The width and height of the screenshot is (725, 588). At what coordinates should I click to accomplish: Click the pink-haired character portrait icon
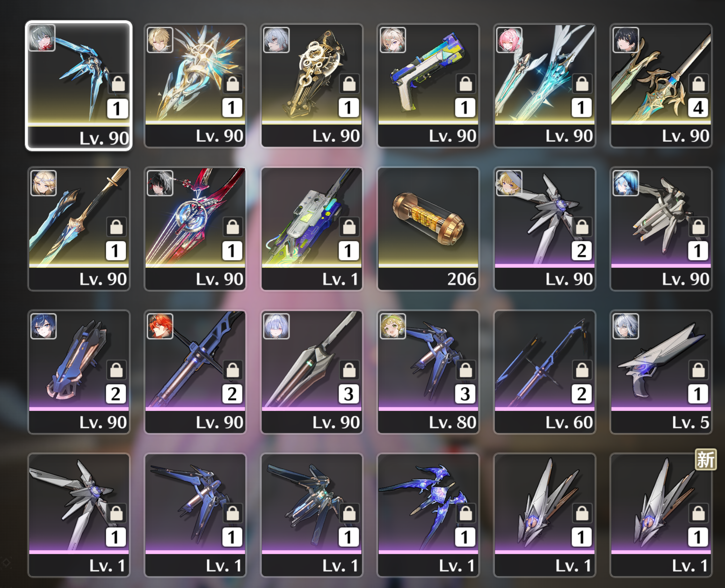[x=509, y=40]
